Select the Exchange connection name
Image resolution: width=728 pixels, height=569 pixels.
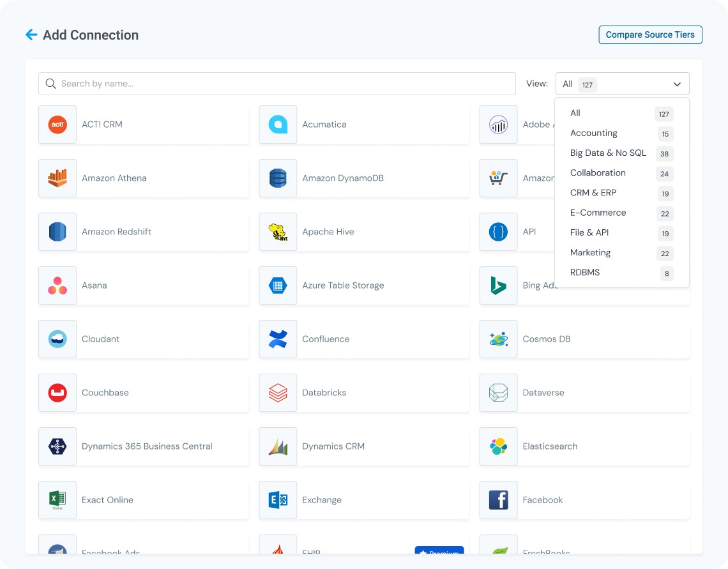[322, 500]
